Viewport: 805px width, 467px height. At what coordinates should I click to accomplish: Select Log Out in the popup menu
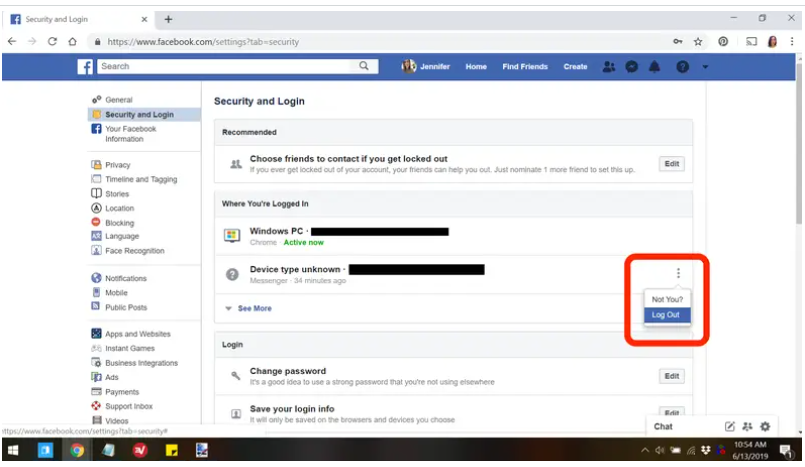click(x=667, y=315)
